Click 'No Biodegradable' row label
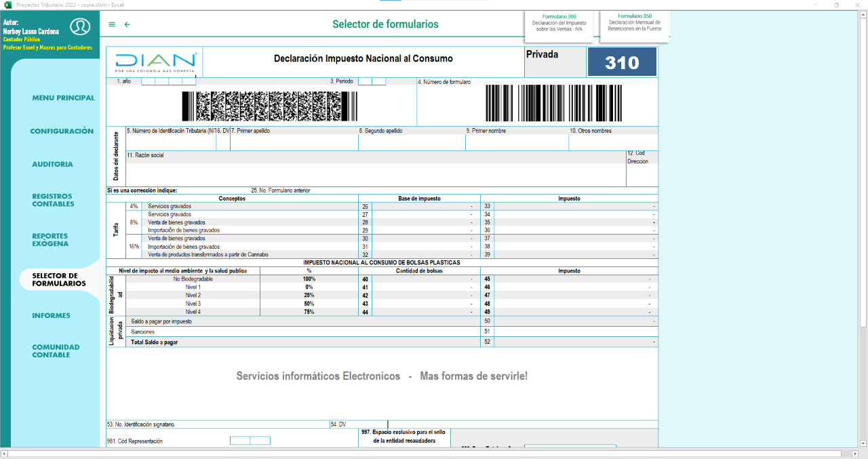Viewport: 868px width, 459px height. pyautogui.click(x=193, y=279)
